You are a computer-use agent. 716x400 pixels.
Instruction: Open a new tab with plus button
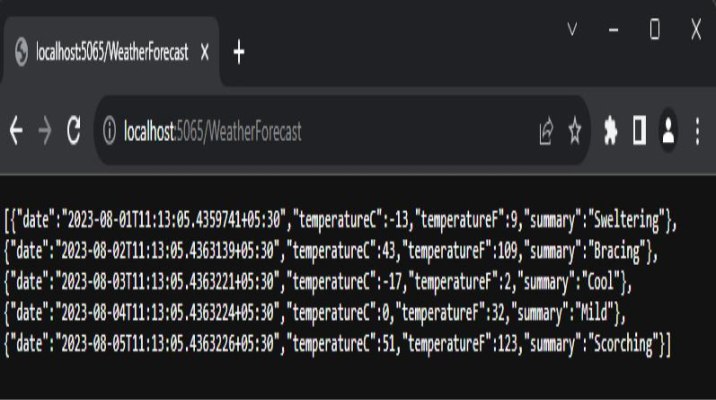[x=238, y=53]
